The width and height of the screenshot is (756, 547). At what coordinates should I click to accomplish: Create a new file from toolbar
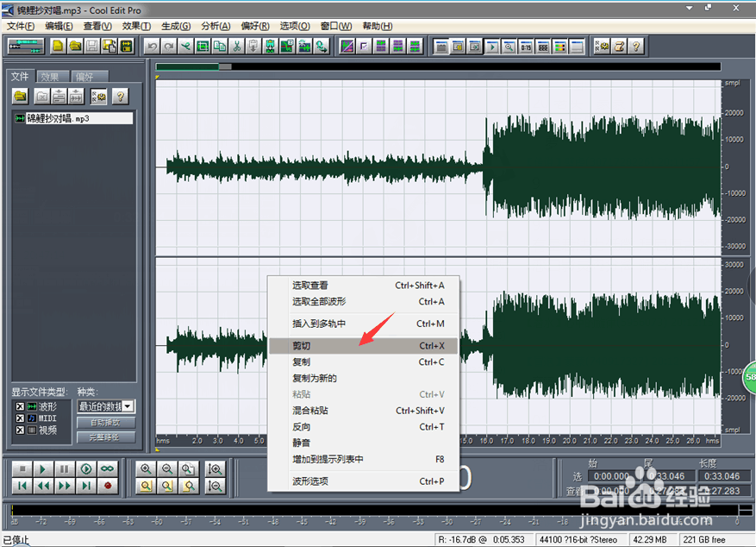click(58, 47)
